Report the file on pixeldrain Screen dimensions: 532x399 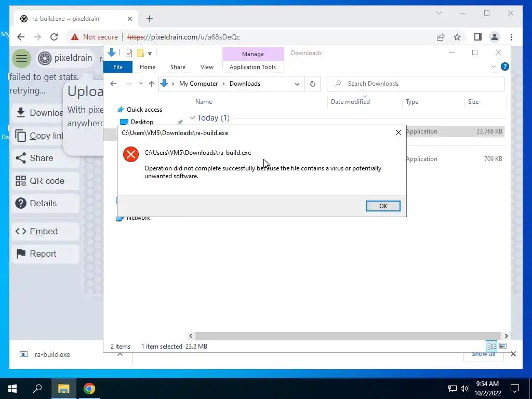tap(46, 254)
